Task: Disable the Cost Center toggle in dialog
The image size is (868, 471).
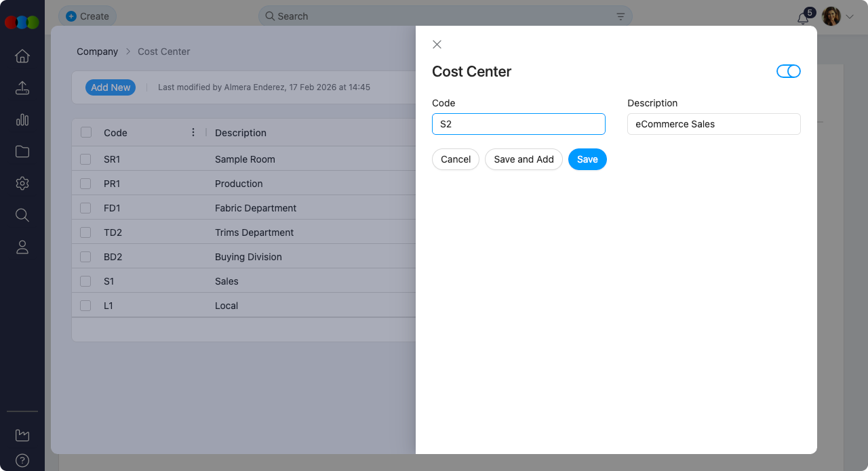Action: tap(789, 71)
